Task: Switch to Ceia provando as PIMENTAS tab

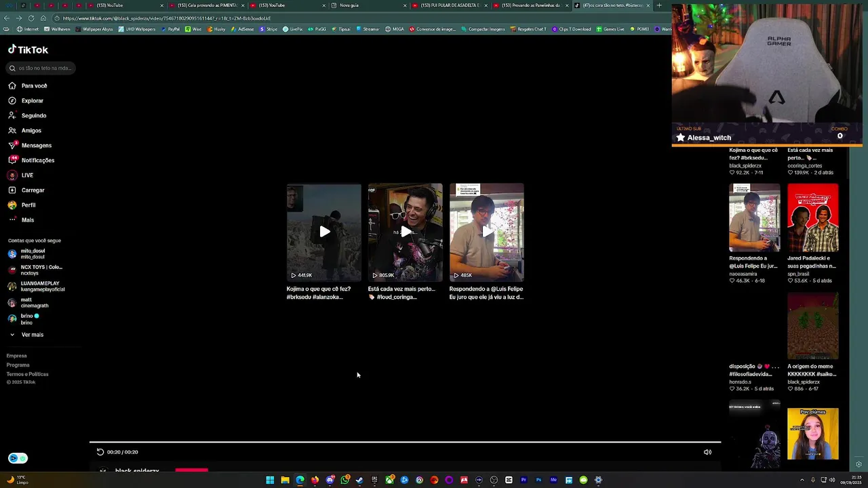Action: point(207,5)
